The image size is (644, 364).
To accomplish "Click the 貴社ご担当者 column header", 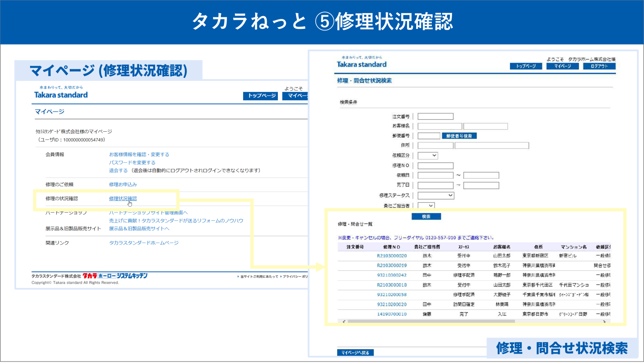I will pos(427,247).
